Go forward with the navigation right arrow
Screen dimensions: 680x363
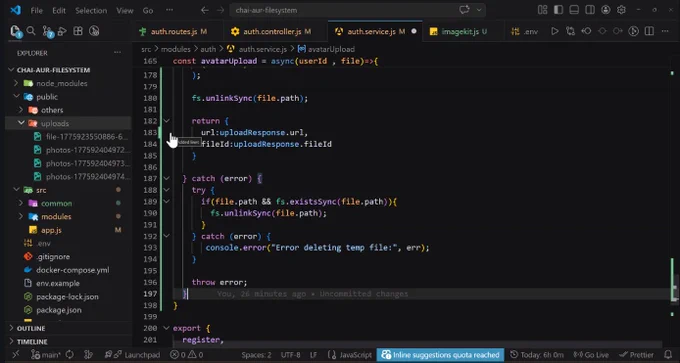click(220, 10)
